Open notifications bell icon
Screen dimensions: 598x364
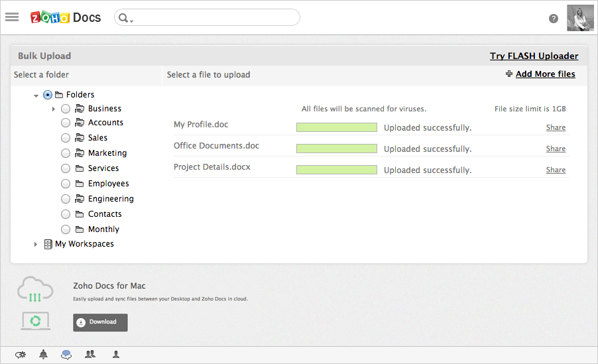[x=44, y=355]
